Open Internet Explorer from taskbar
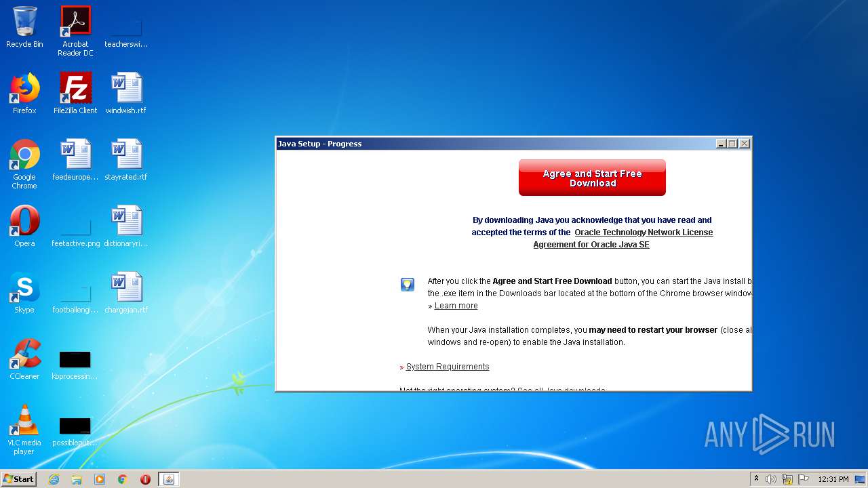The image size is (868, 488). pos(54,479)
